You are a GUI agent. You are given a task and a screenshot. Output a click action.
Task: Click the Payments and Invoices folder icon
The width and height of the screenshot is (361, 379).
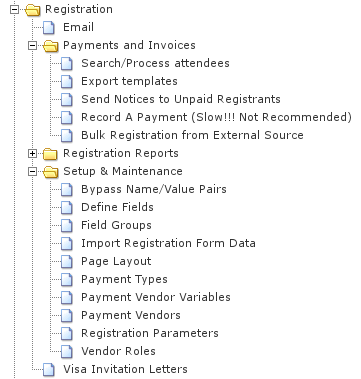pos(51,46)
